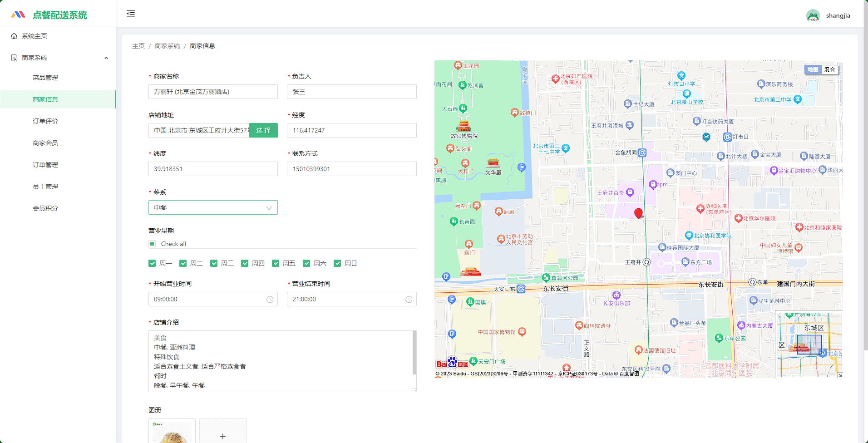Click the 商家系统 menu icon
Screen dimensions: 868x443
point(14,58)
